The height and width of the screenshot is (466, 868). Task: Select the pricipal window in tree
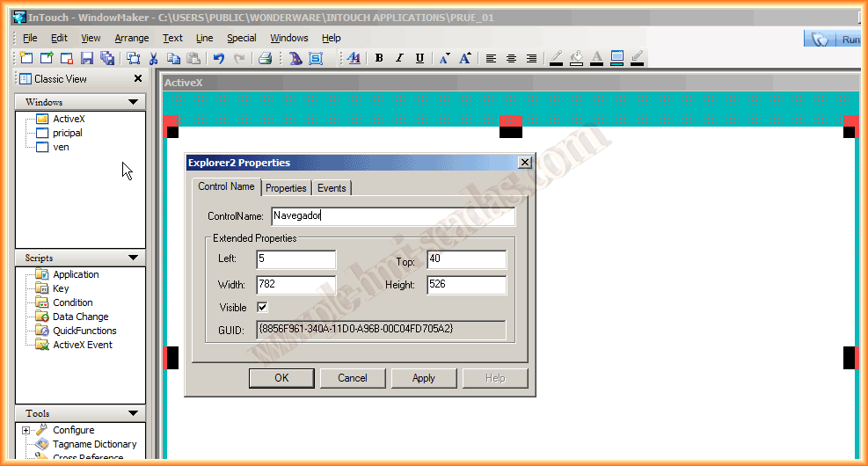point(67,133)
